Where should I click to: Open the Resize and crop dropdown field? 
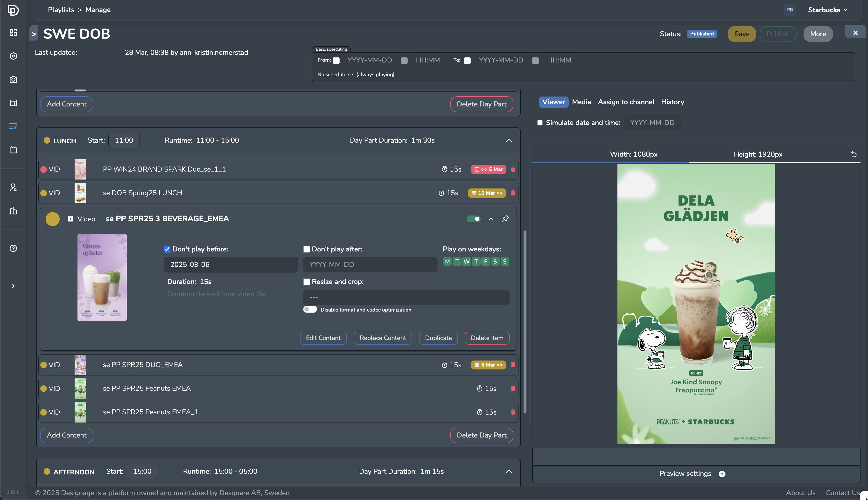coord(406,297)
